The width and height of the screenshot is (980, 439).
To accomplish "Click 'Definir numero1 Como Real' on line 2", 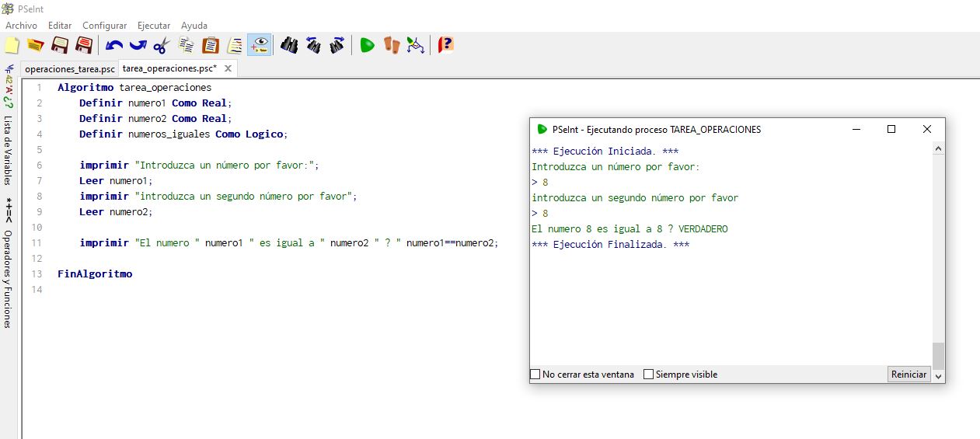I will tap(155, 103).
